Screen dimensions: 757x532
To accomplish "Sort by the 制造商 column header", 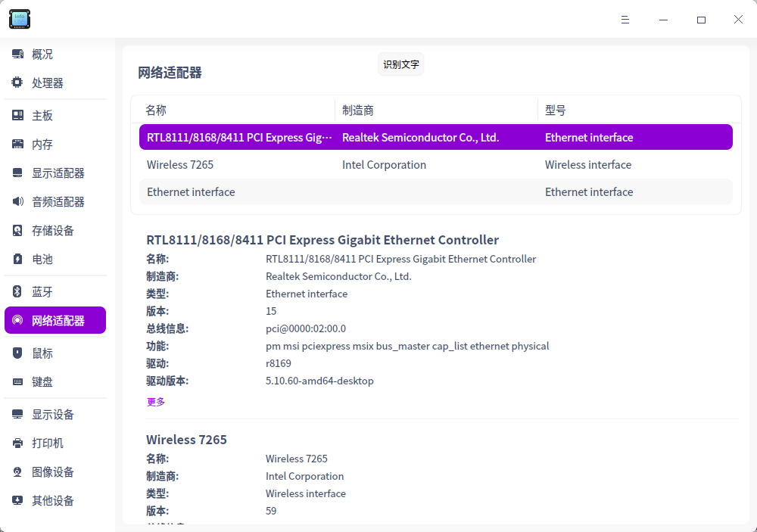I will [x=358, y=110].
